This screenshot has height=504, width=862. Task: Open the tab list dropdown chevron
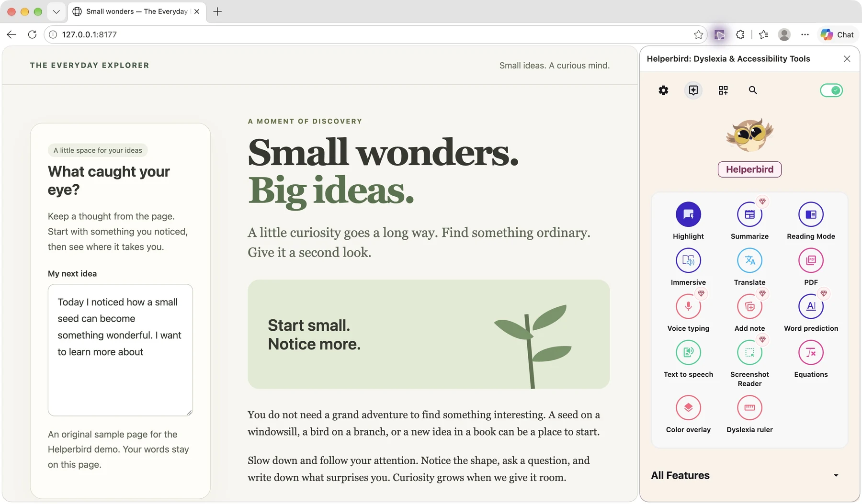[56, 11]
